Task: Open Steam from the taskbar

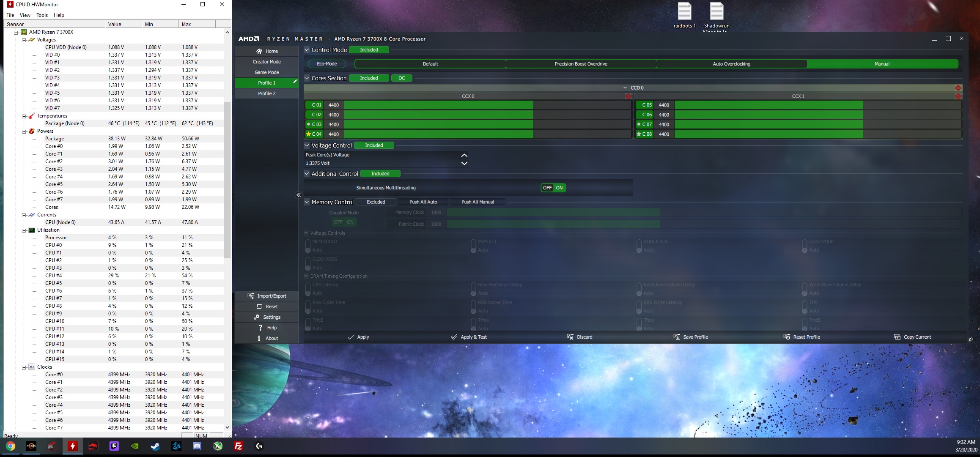Action: tap(156, 446)
